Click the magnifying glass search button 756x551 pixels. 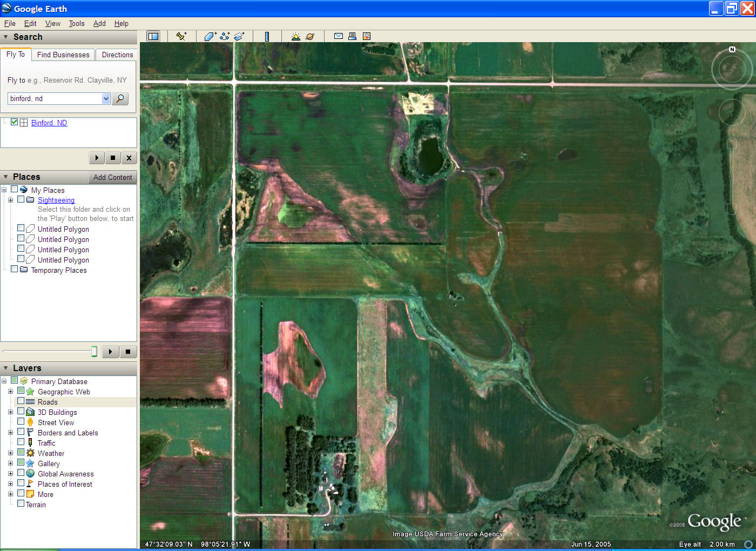coord(120,98)
